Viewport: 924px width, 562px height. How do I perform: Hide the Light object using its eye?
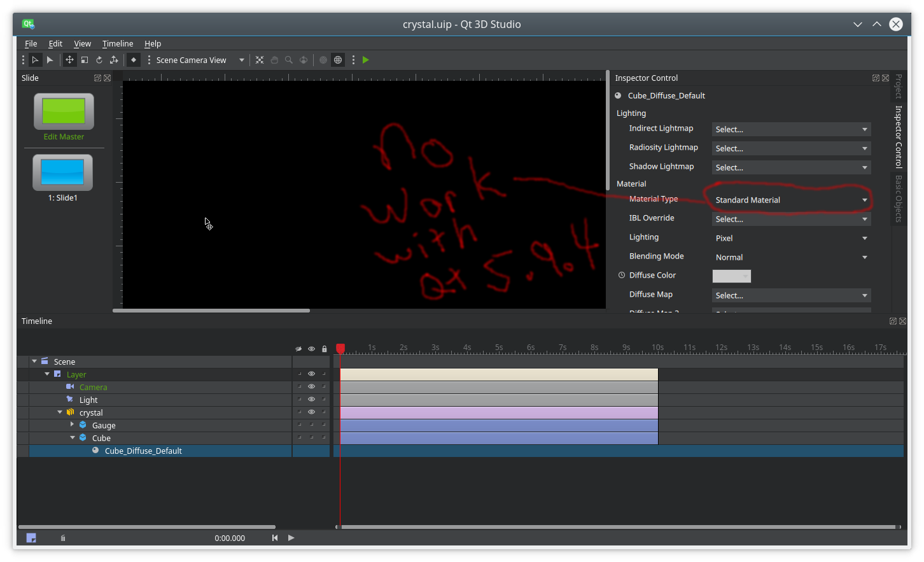point(311,400)
